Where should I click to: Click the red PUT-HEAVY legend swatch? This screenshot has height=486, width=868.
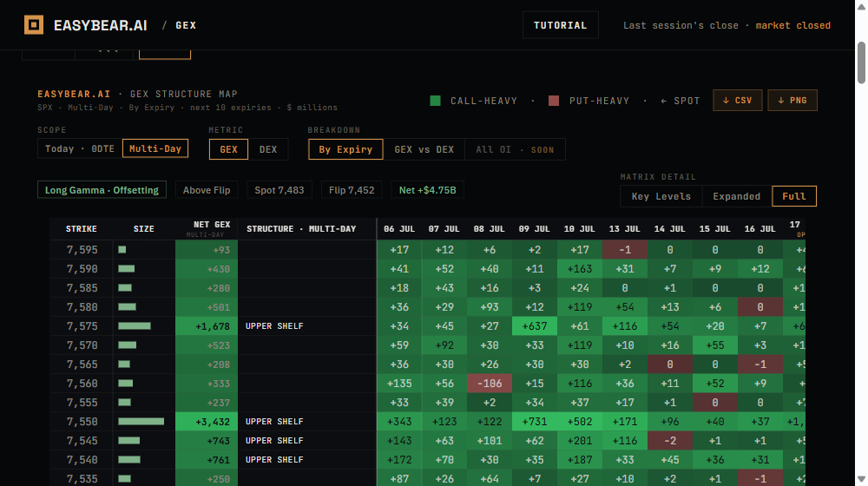(554, 101)
